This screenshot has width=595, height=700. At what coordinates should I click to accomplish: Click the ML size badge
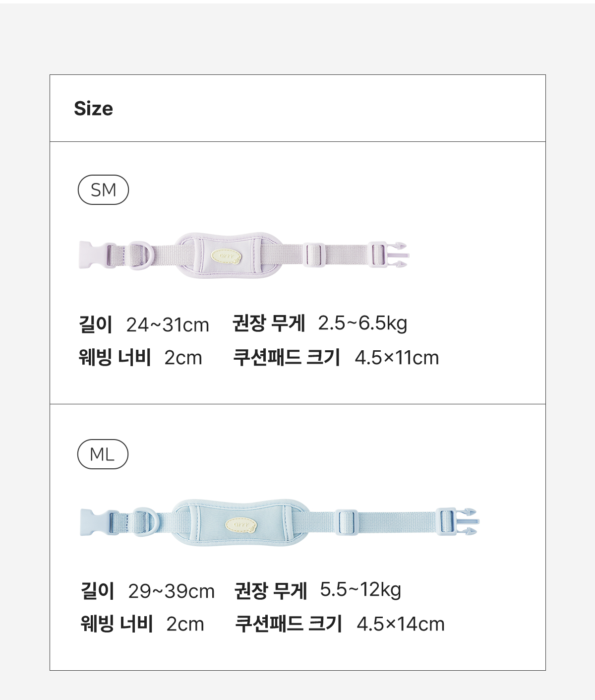pos(103,454)
